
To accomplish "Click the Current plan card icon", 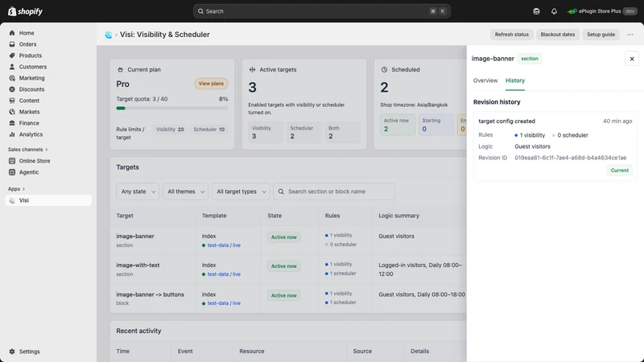I will [120, 70].
